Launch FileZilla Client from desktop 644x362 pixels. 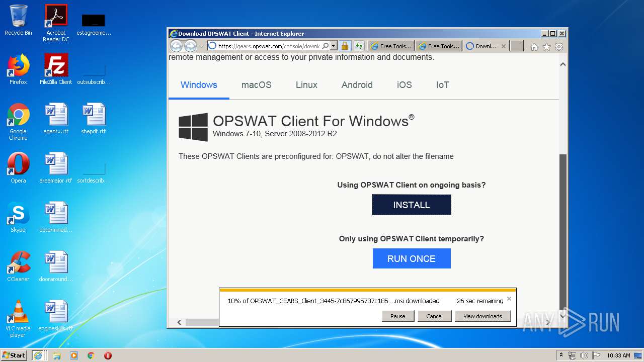[x=56, y=69]
